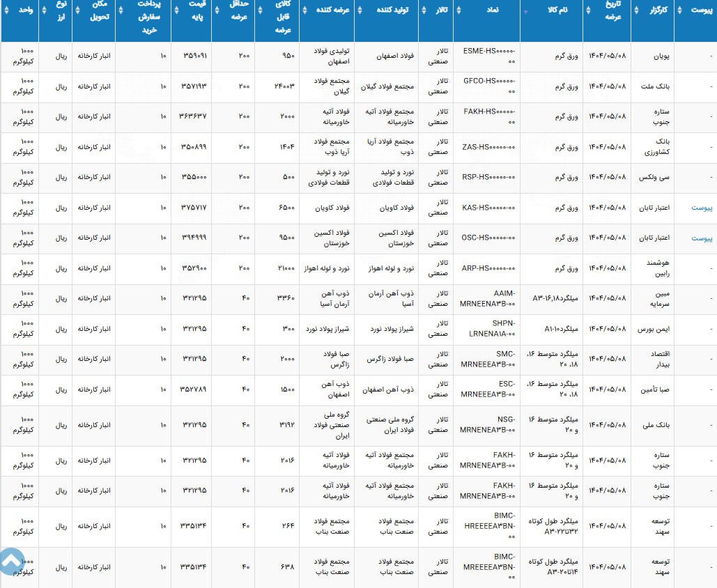Click the واحد column header
The height and width of the screenshot is (588, 717).
tap(20, 10)
